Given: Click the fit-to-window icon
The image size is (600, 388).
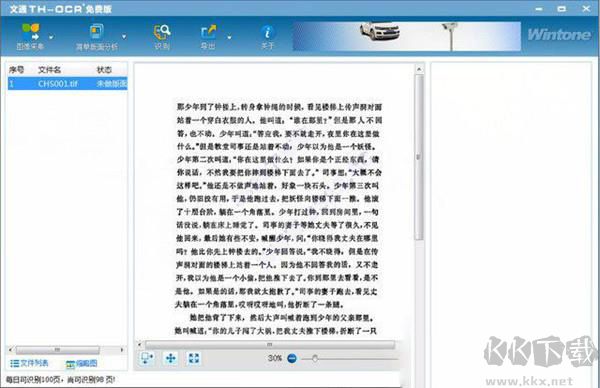Looking at the screenshot, I should pos(194,359).
